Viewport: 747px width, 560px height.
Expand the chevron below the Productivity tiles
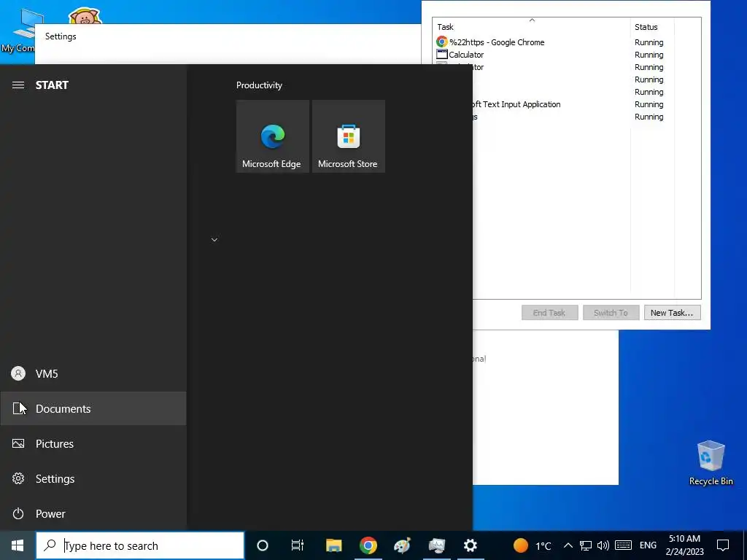tap(214, 239)
